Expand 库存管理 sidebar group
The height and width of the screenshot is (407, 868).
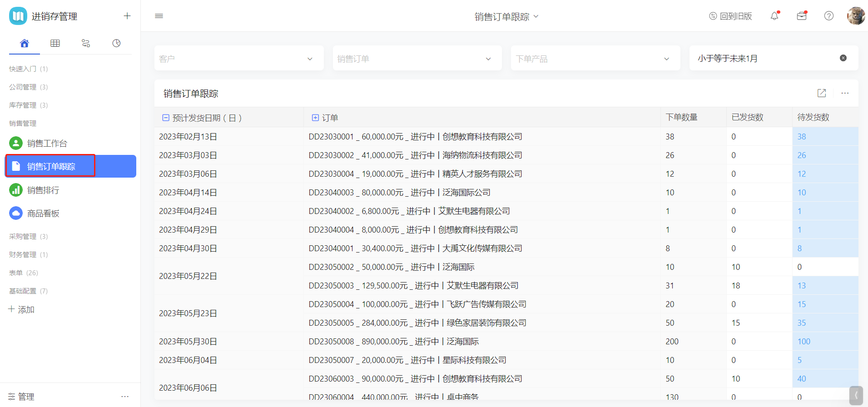(28, 105)
